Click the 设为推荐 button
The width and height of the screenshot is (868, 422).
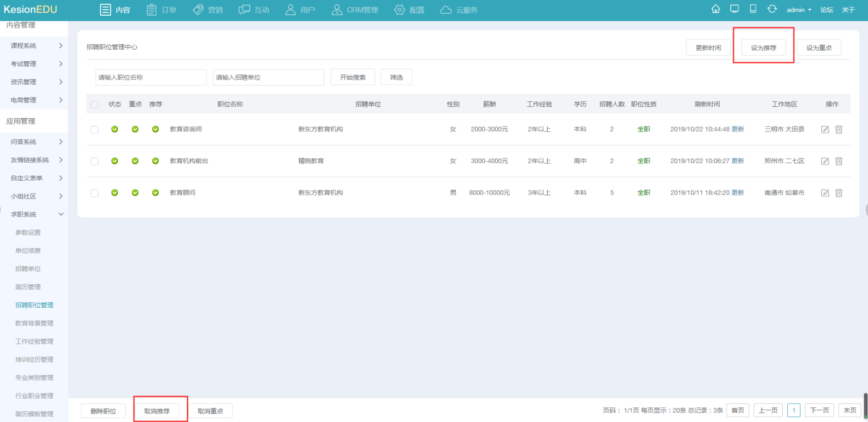[x=763, y=48]
